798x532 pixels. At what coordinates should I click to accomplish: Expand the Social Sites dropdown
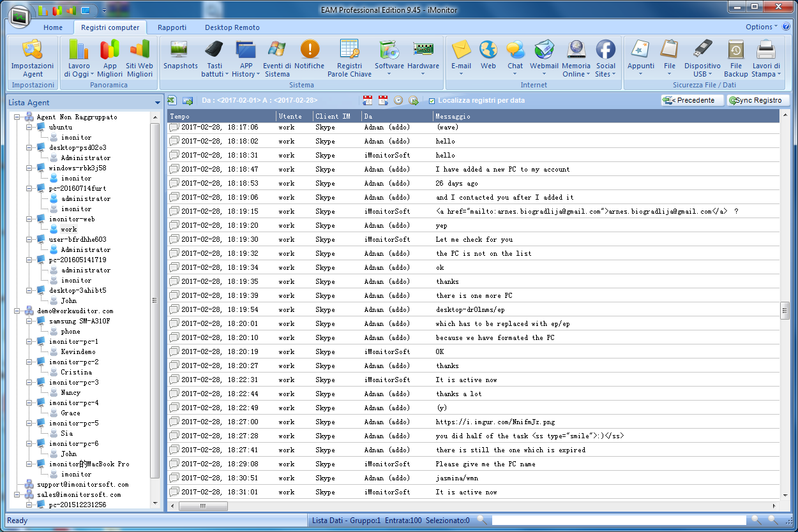tap(605, 74)
